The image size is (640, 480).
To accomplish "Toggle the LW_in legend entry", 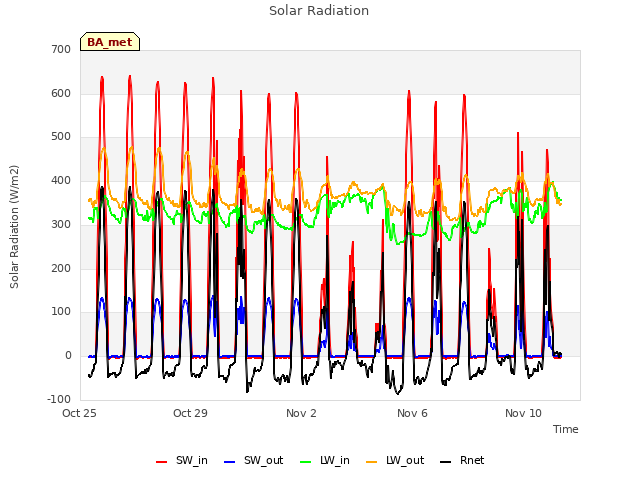I will tap(325, 460).
